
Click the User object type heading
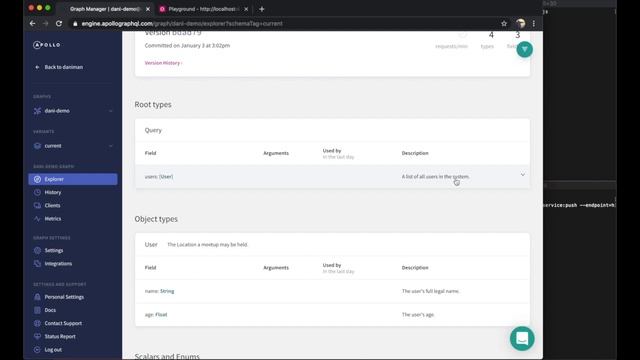pyautogui.click(x=151, y=244)
